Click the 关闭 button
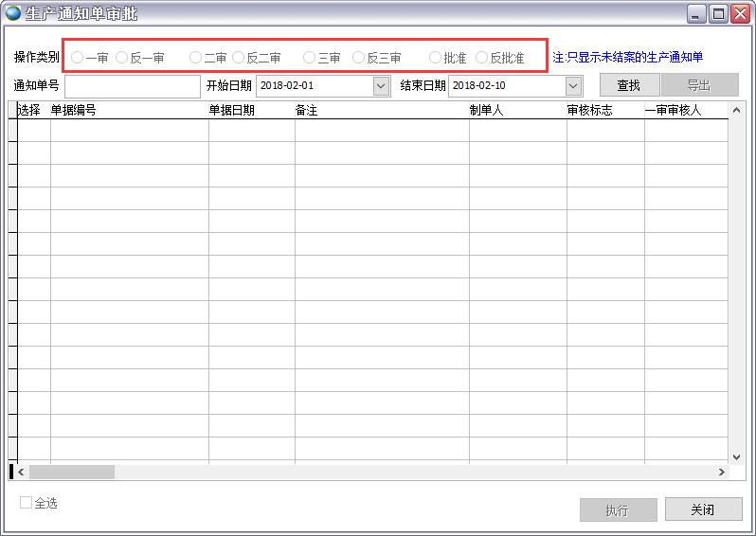This screenshot has width=756, height=536. 703,510
